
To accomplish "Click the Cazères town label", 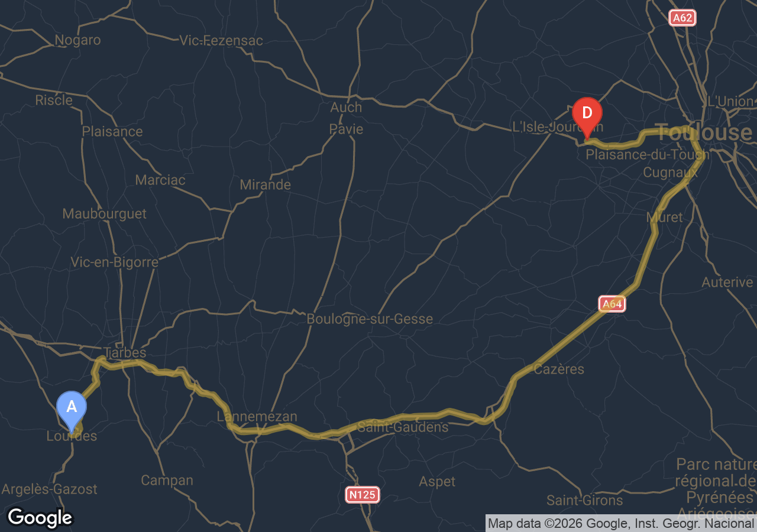I will pos(559,369).
